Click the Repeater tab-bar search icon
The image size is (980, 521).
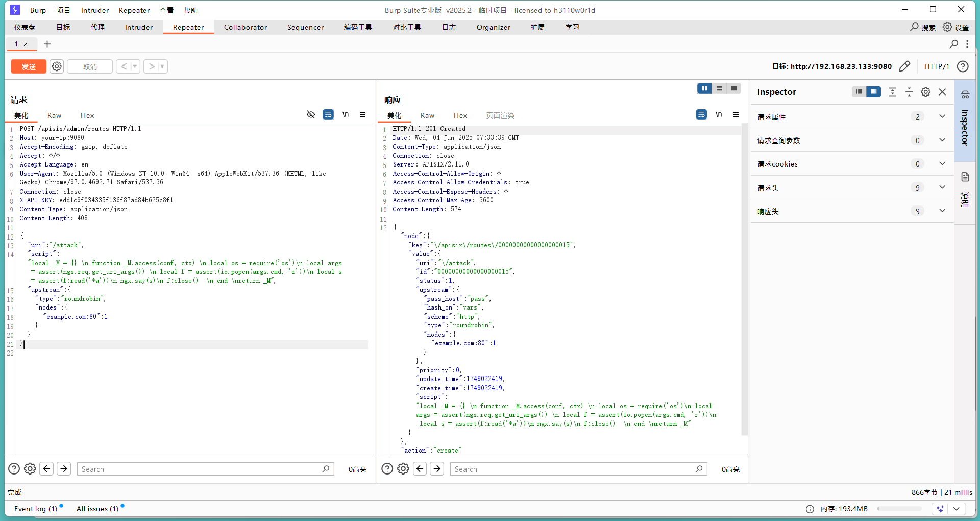click(953, 44)
